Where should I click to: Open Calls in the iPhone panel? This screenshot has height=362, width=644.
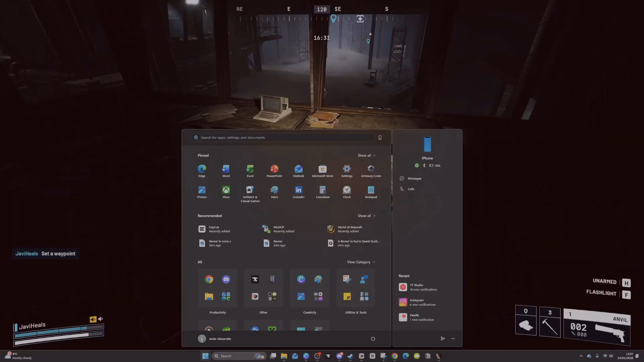point(407,189)
